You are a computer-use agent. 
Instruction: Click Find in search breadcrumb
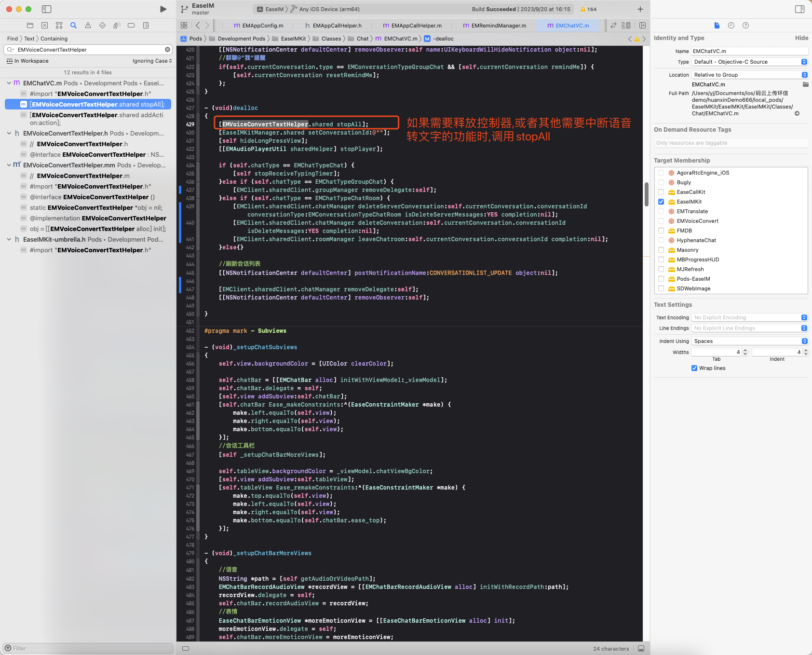(13, 39)
